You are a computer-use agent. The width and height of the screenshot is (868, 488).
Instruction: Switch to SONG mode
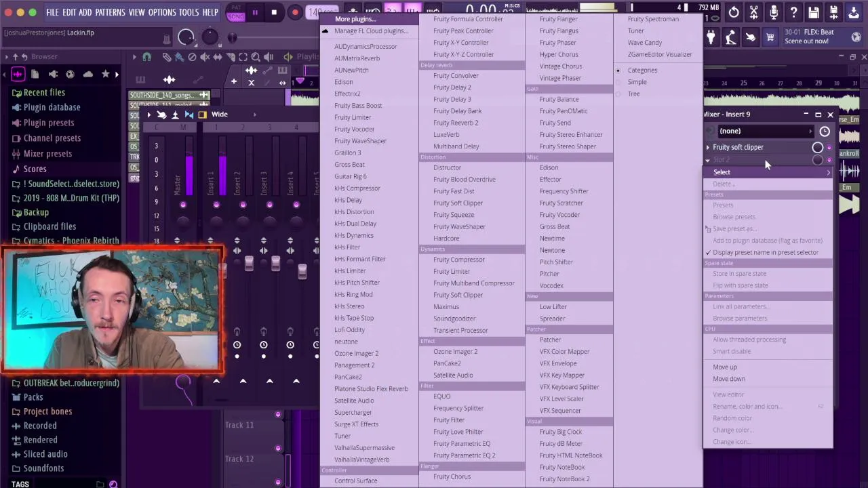tap(235, 16)
